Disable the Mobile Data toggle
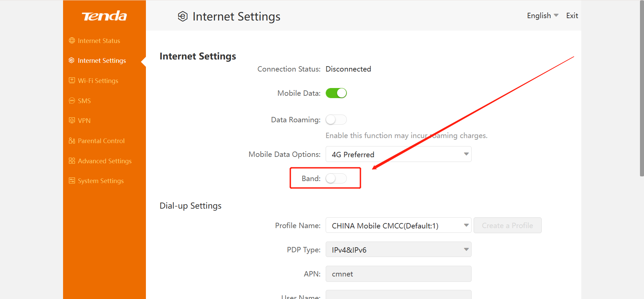The height and width of the screenshot is (299, 644). point(336,93)
